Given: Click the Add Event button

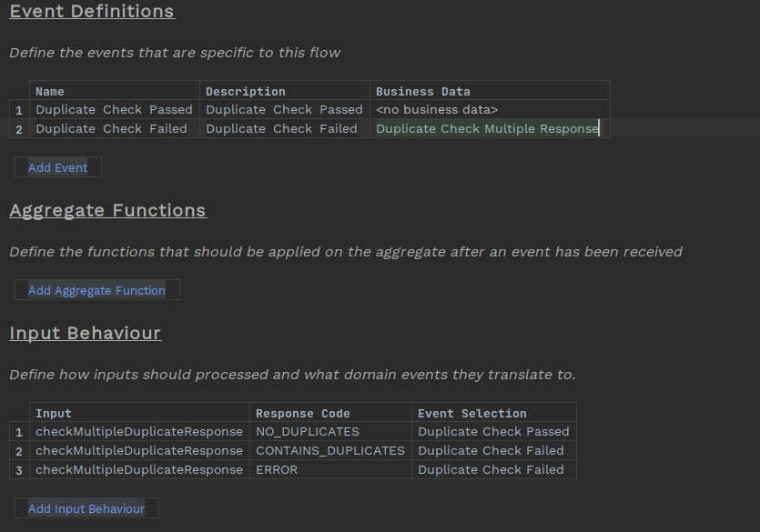Looking at the screenshot, I should (57, 166).
